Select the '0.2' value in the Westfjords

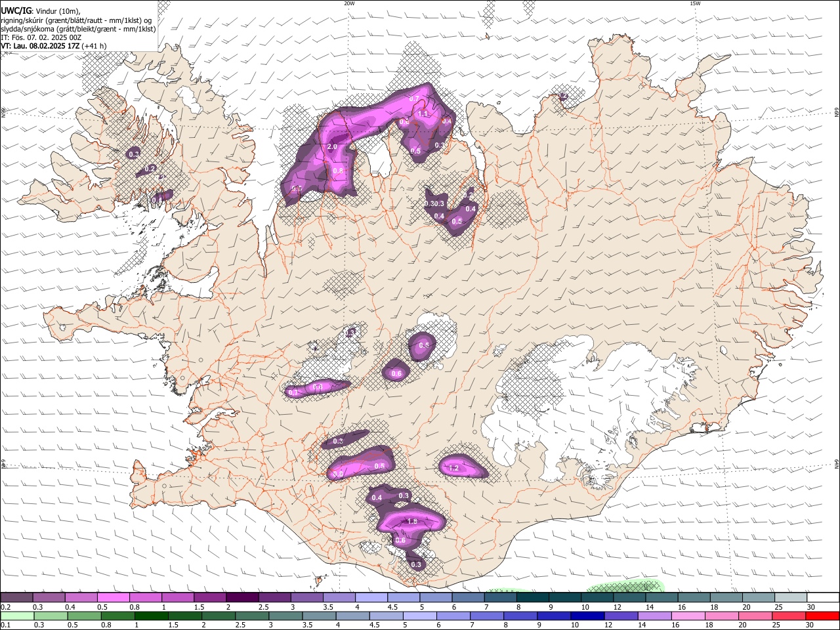point(150,169)
